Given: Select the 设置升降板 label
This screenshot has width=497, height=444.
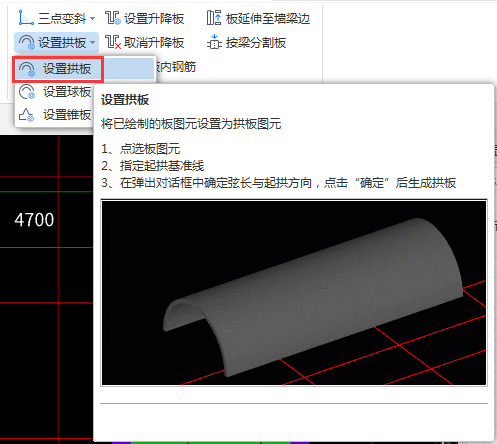Looking at the screenshot, I should 154,19.
